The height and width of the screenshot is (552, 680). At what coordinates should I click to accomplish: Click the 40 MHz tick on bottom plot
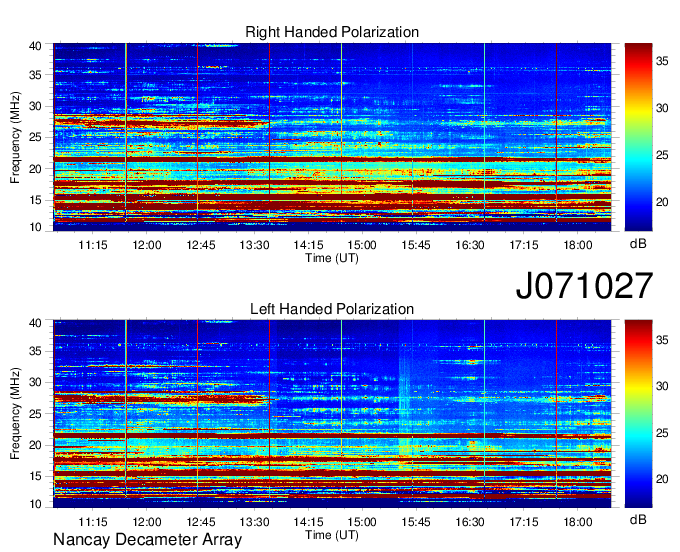[x=35, y=323]
